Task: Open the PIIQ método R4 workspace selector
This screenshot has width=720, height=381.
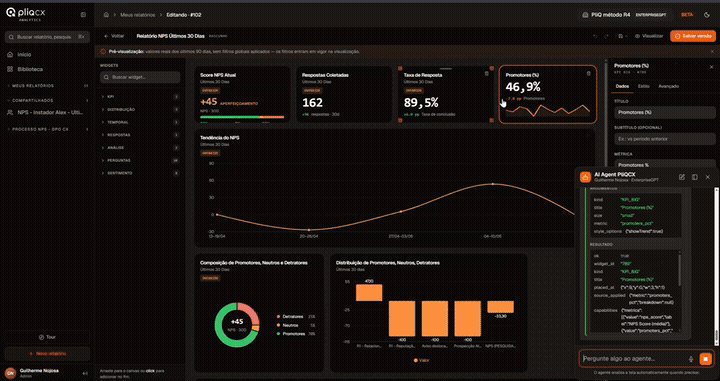Action: (624, 15)
